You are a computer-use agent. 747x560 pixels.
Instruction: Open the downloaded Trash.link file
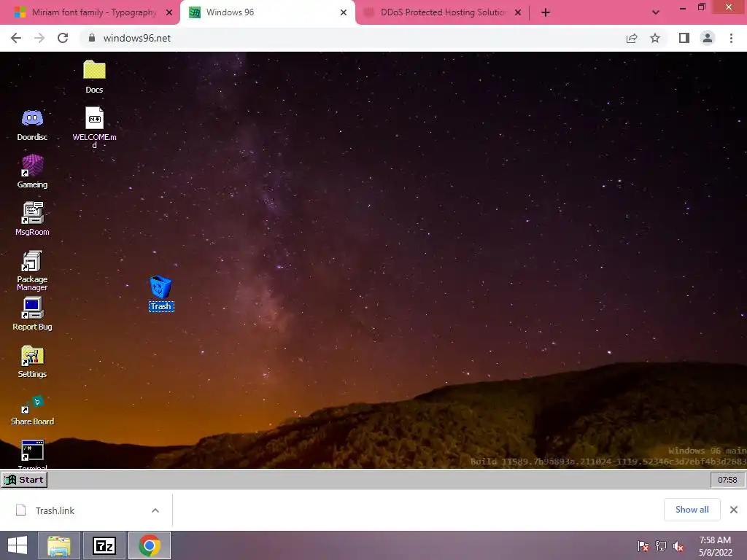click(55, 510)
